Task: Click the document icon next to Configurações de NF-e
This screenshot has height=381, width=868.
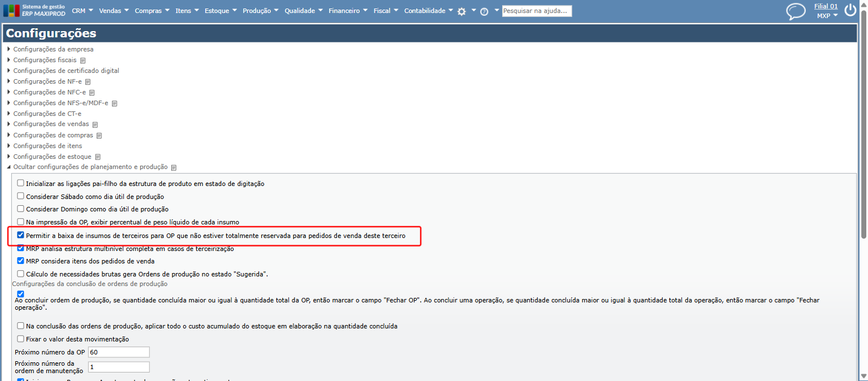Action: (x=88, y=82)
